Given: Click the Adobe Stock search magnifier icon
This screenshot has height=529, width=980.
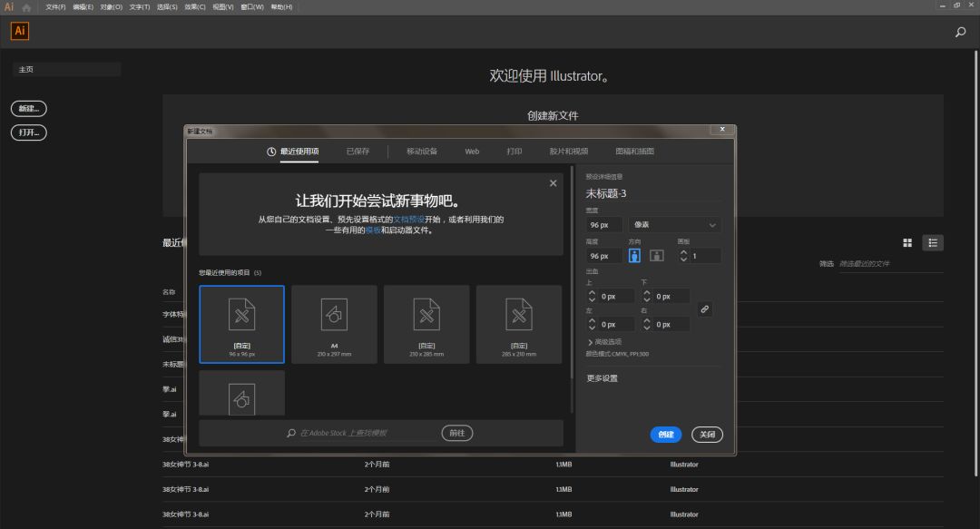Looking at the screenshot, I should coord(291,433).
